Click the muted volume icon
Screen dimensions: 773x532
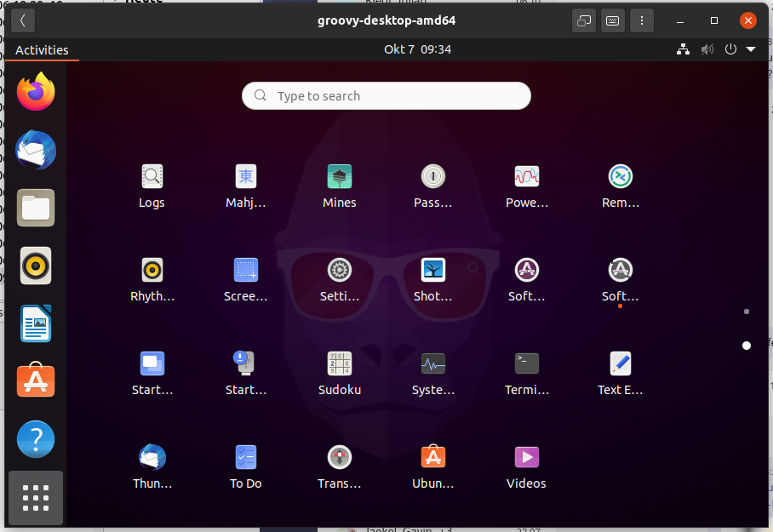pyautogui.click(x=707, y=49)
